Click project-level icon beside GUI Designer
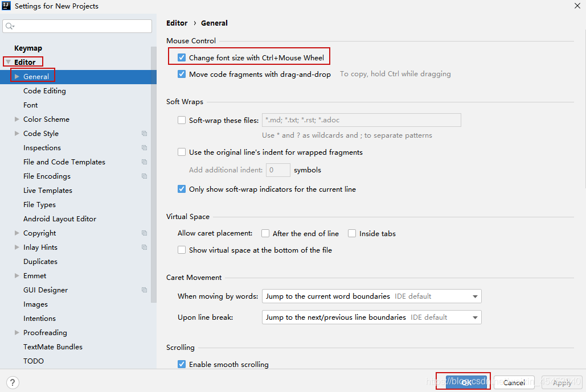The image size is (586, 392). pyautogui.click(x=144, y=290)
